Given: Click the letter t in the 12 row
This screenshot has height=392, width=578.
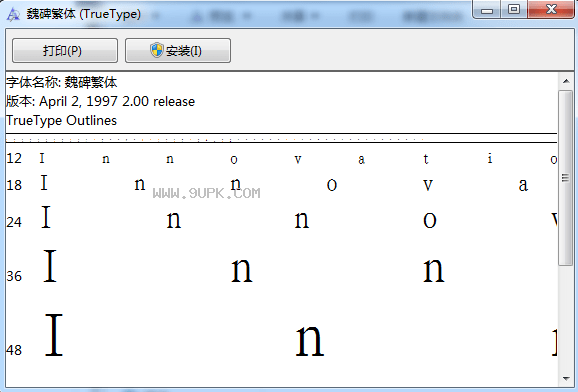Looking at the screenshot, I should (x=426, y=159).
